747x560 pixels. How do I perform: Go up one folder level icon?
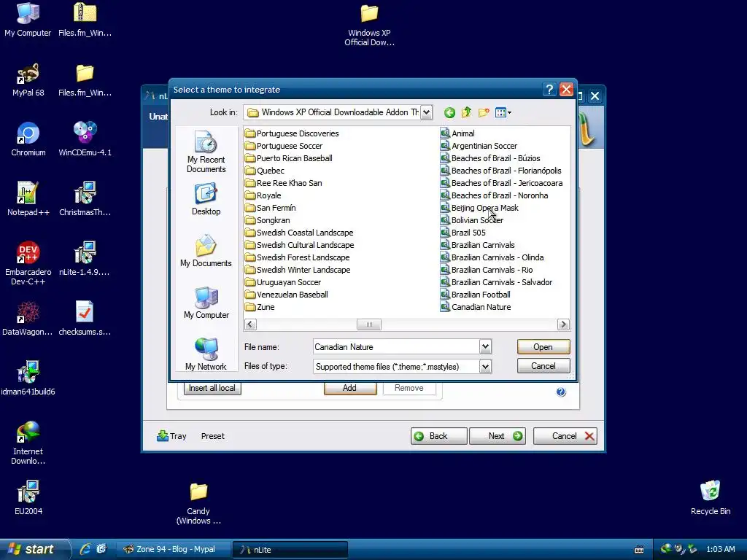tap(466, 113)
